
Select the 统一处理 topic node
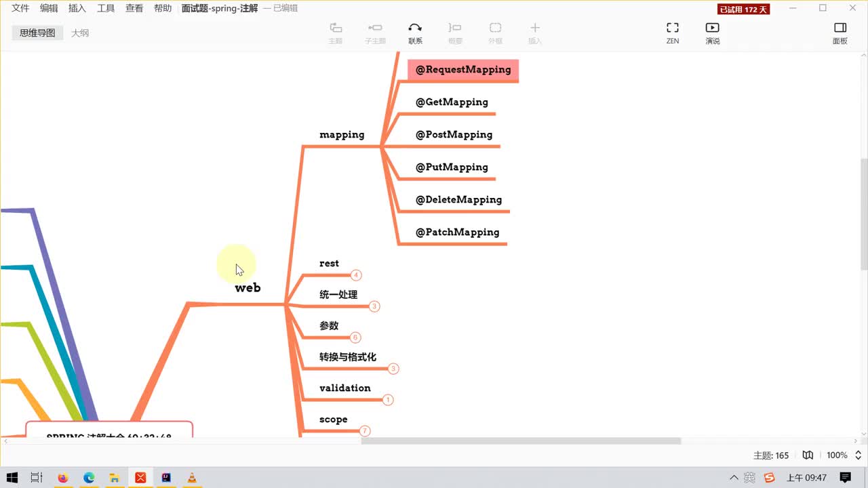(x=338, y=295)
